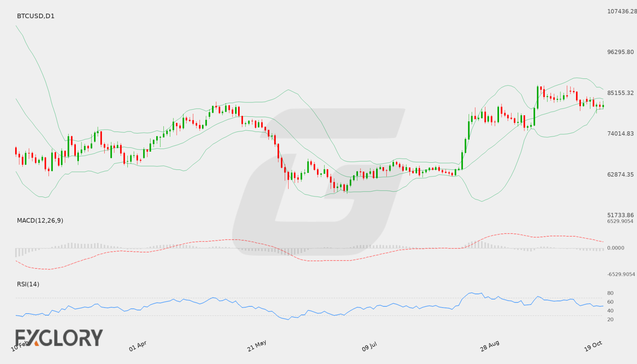Click the 09 Jul date label
This screenshot has height=364, width=637.
tap(369, 346)
